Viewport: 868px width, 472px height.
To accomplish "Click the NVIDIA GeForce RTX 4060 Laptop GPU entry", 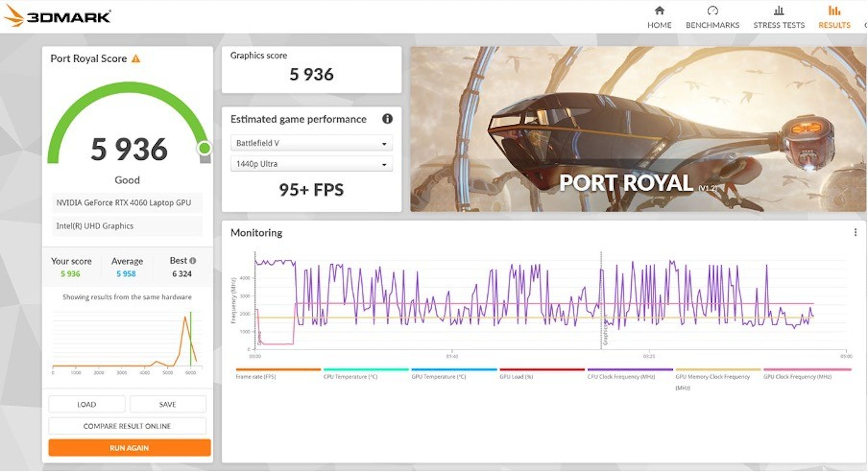I will [x=127, y=203].
